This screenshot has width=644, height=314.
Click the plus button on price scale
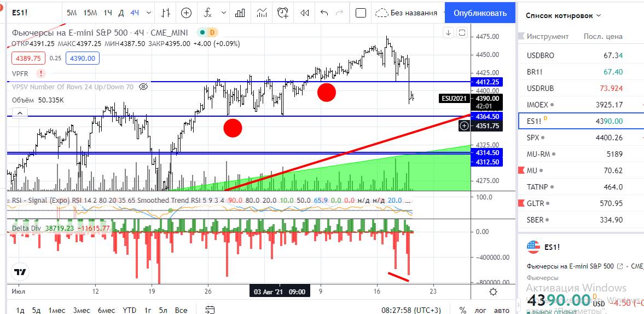click(464, 126)
